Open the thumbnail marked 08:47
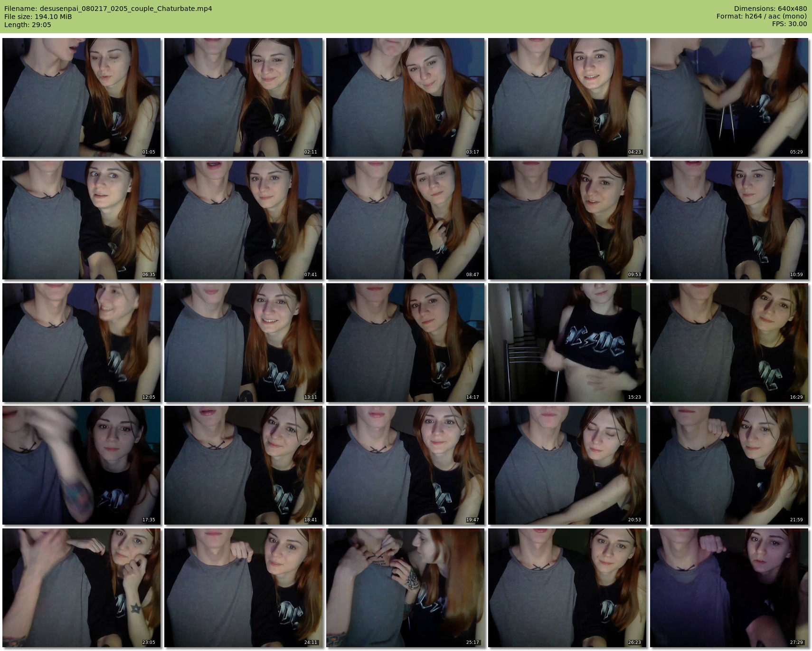Screen dimensions: 812x651 tap(405, 220)
